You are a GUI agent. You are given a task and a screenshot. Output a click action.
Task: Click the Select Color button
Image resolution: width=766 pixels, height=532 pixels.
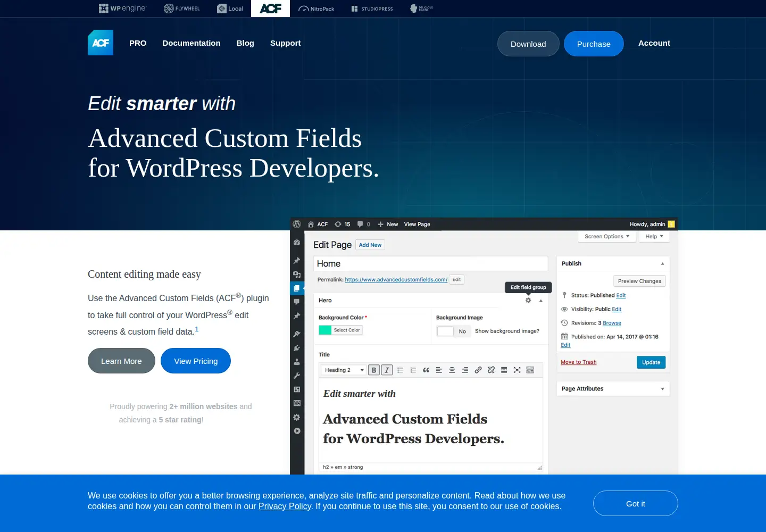pos(347,330)
